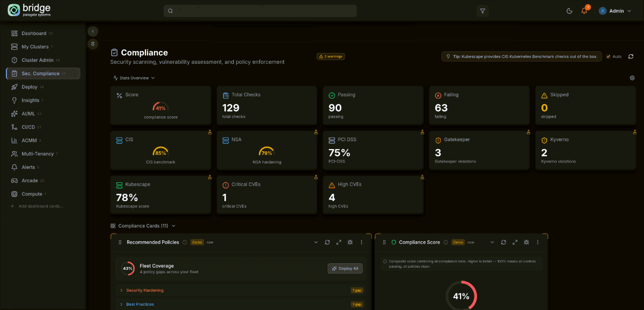
Task: Open Recommended Policies card kebab menu
Action: 361,242
